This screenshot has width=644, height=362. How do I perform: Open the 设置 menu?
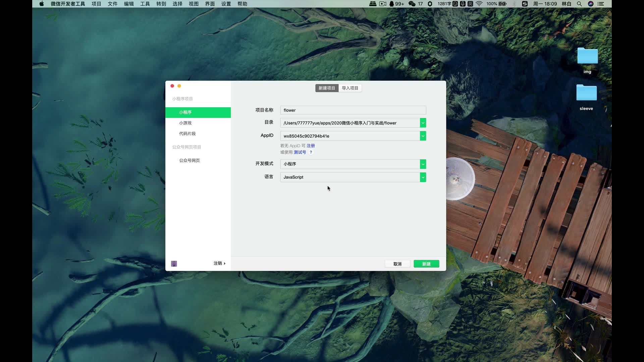pyautogui.click(x=226, y=4)
